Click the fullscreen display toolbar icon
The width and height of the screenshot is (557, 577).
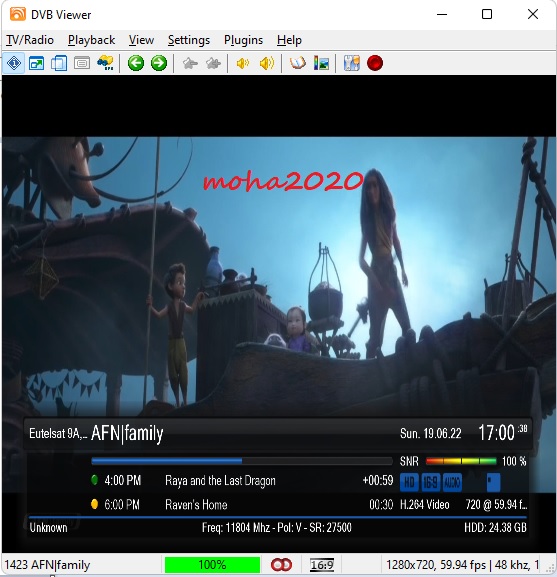[x=36, y=63]
